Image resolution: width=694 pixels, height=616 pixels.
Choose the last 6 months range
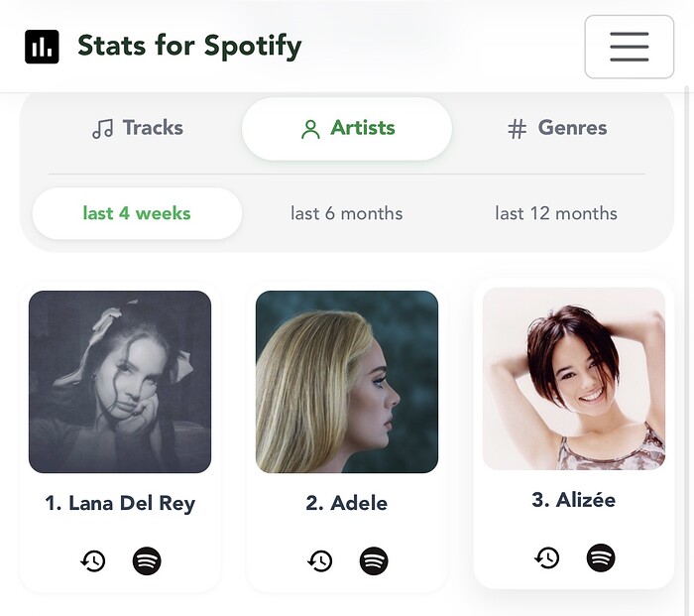347,213
